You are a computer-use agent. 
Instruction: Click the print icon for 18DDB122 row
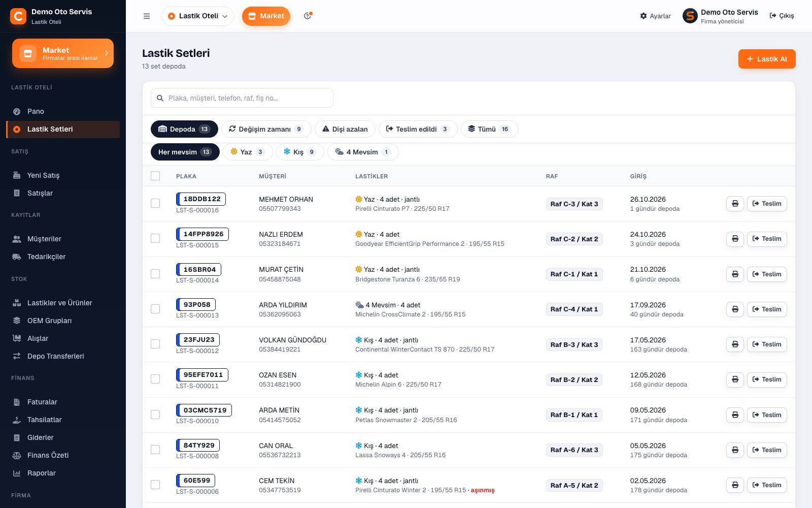[x=735, y=204]
